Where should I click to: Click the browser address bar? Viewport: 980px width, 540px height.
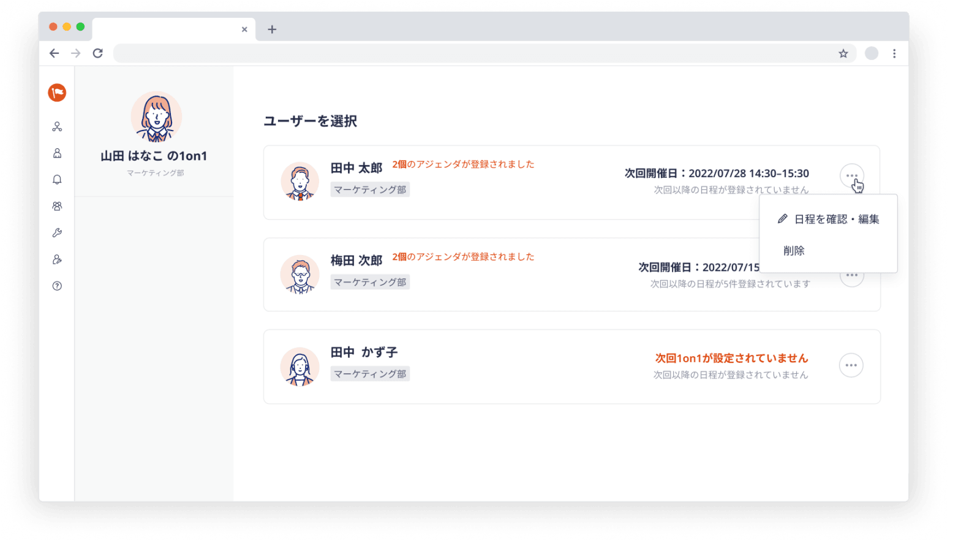point(484,53)
